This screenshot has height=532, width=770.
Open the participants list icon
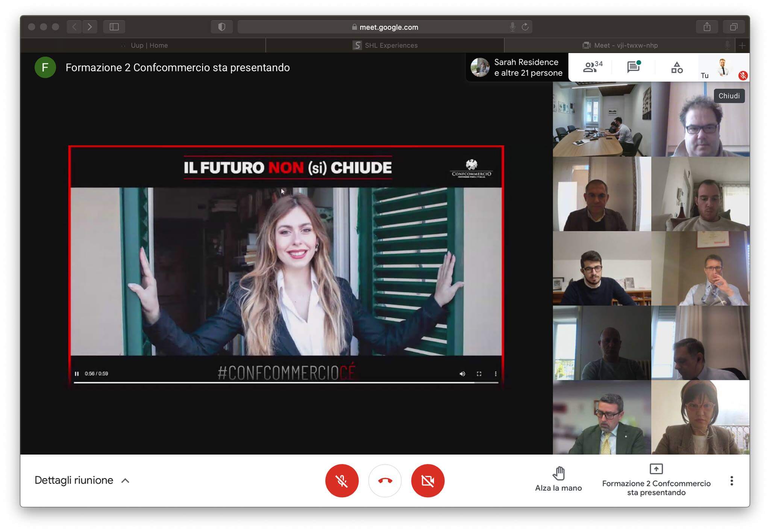coord(592,67)
